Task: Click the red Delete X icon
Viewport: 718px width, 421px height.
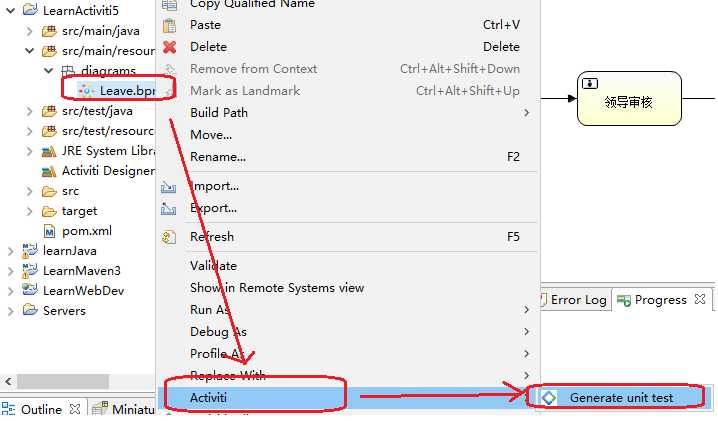Action: click(x=169, y=47)
